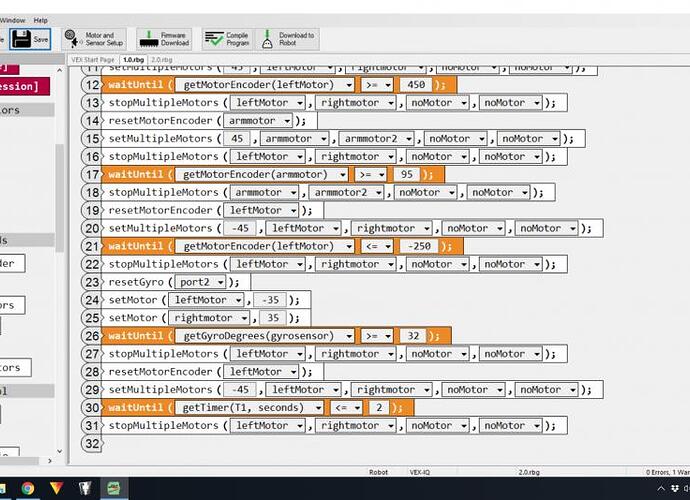
Task: Select line number 26 marker
Action: 92,336
